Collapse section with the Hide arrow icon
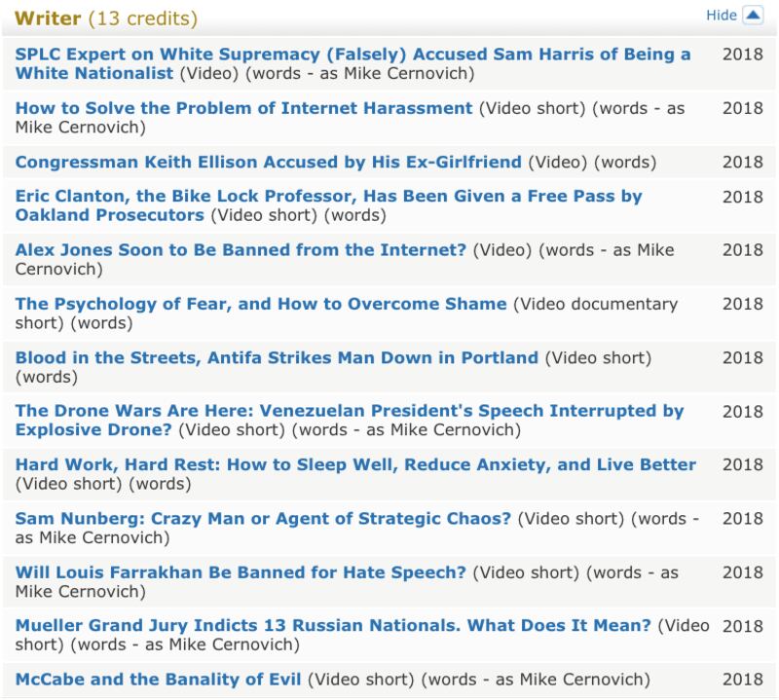The width and height of the screenshot is (779, 700). click(x=754, y=16)
